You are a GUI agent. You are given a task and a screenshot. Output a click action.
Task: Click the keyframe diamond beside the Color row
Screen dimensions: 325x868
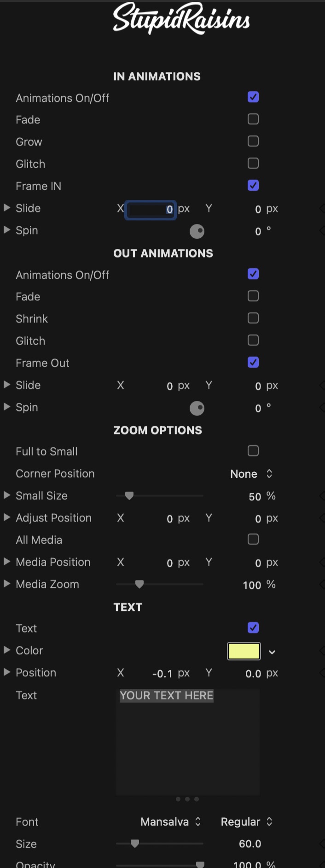click(322, 651)
